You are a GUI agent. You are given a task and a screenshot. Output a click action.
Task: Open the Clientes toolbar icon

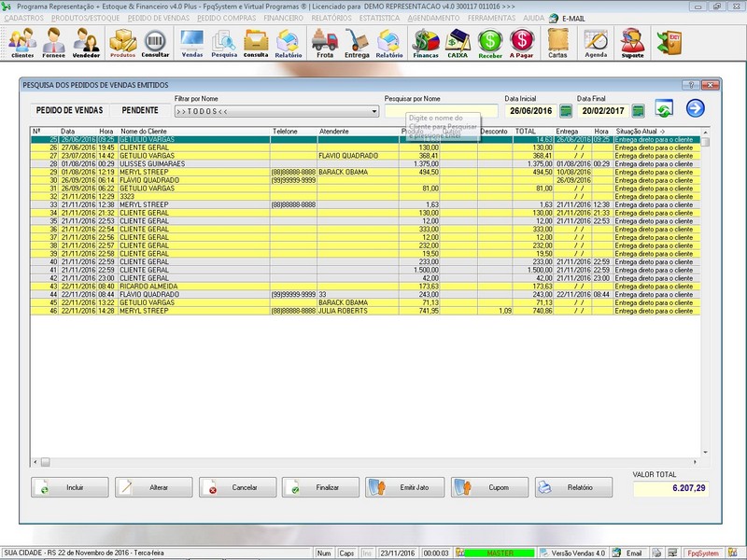click(x=22, y=42)
